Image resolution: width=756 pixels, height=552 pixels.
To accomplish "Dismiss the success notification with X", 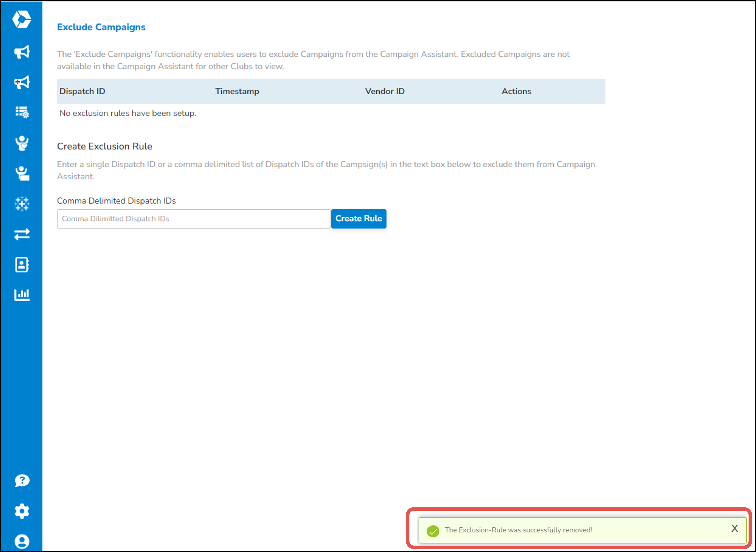I will [x=734, y=528].
